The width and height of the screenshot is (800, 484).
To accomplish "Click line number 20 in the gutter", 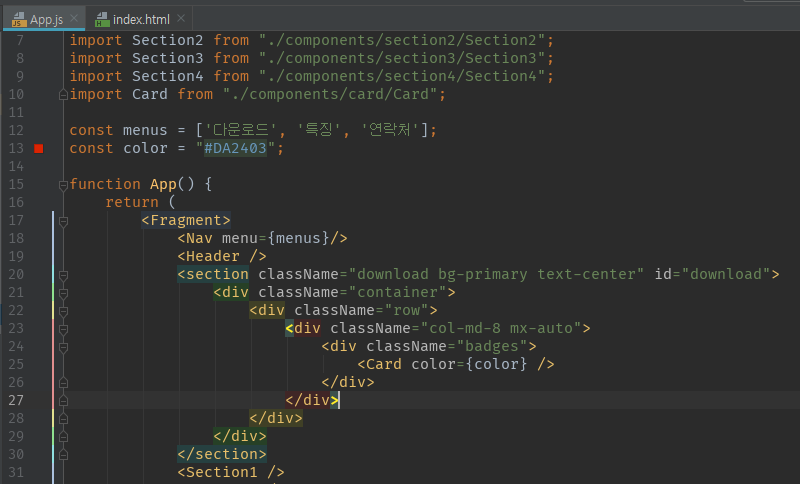I will (x=16, y=274).
